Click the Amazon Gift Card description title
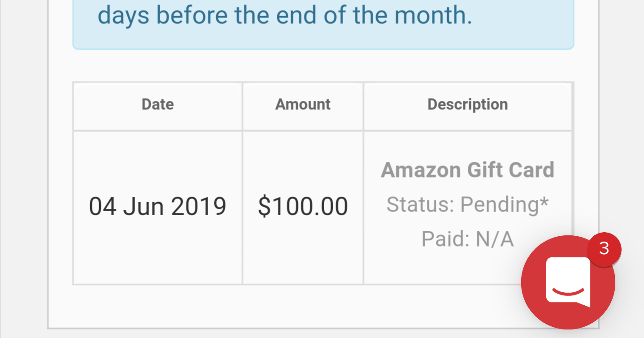Viewport: 644px width, 338px height. tap(467, 170)
